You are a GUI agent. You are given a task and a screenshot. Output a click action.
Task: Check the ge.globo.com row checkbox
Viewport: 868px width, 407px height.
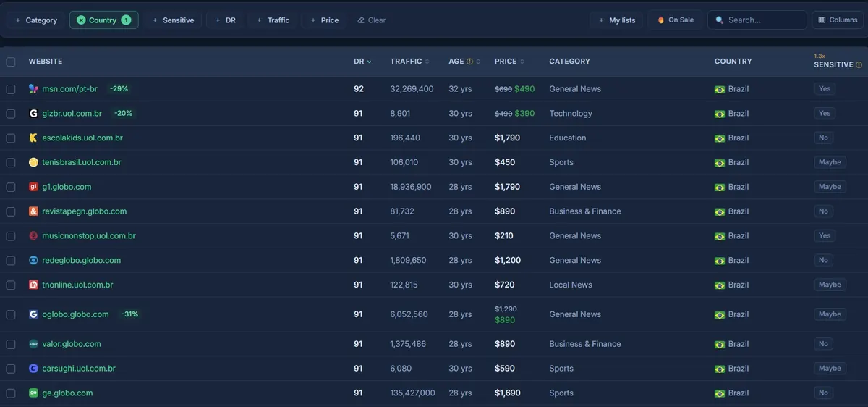tap(11, 393)
